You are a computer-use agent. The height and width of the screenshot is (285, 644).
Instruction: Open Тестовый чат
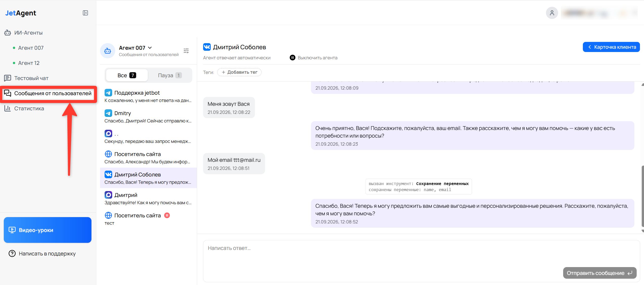pos(31,78)
